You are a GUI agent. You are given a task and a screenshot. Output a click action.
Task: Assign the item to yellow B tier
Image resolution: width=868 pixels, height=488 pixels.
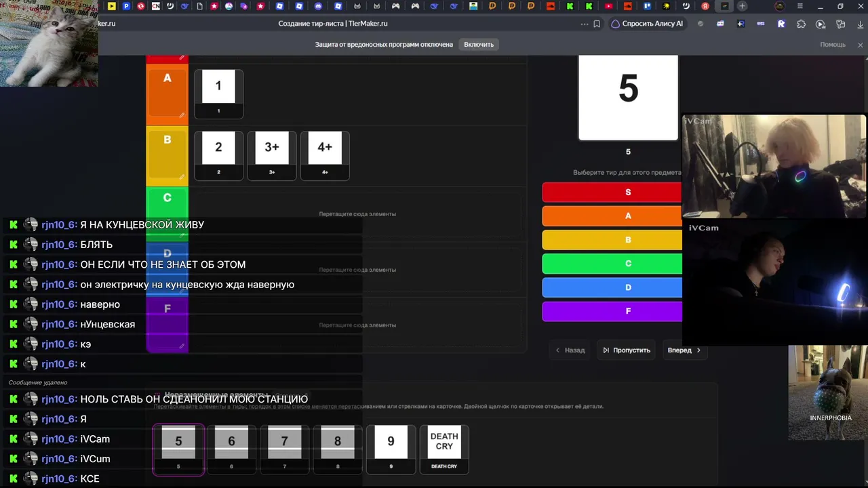[612, 240]
